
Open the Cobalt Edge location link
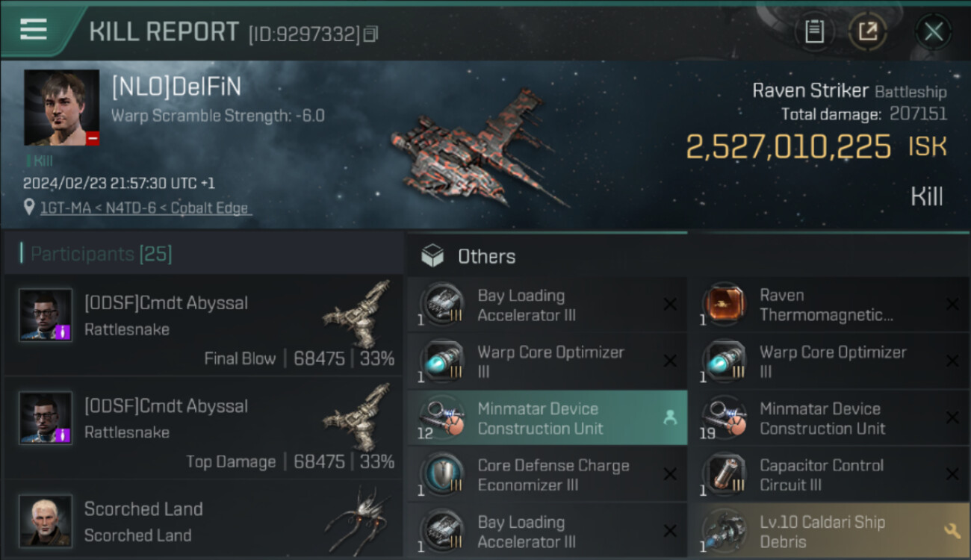[x=146, y=208]
